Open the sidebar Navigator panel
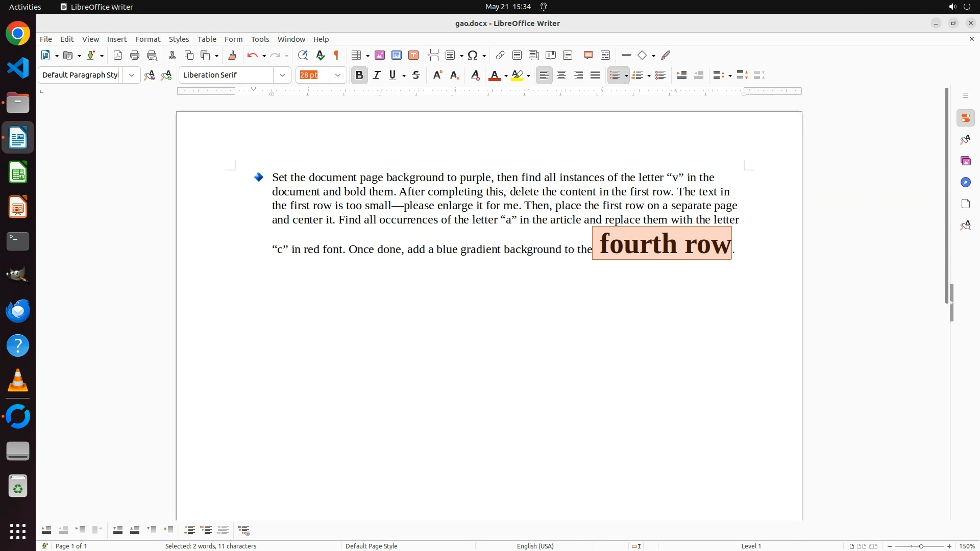Viewport: 980px width, 551px height. 965,183
